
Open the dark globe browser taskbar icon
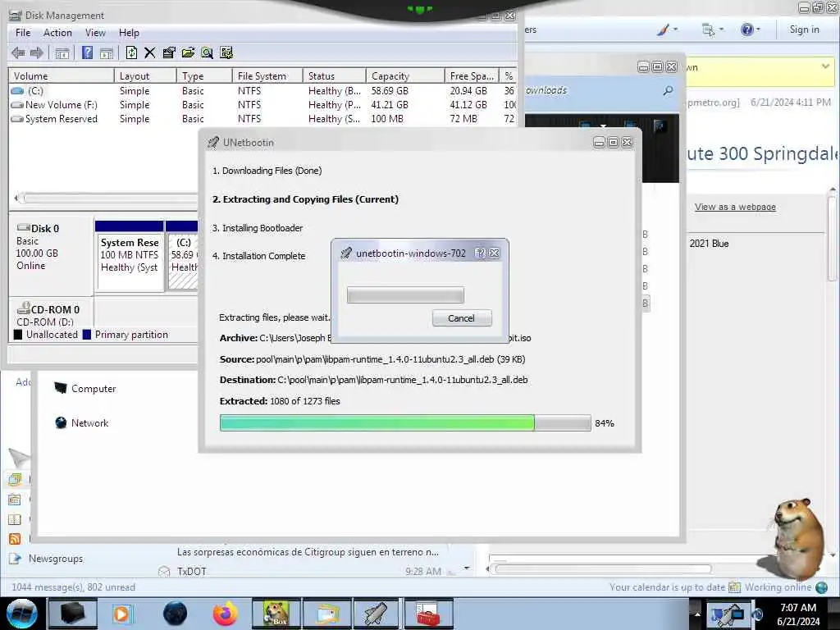(x=176, y=614)
